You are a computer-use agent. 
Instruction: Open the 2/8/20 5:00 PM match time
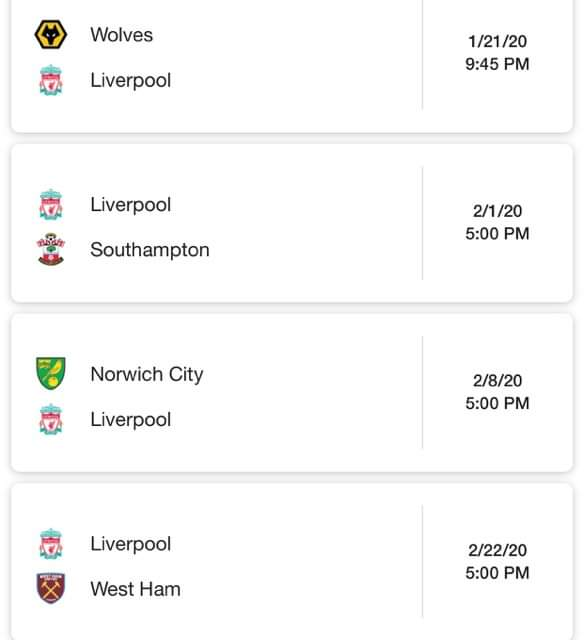(497, 392)
